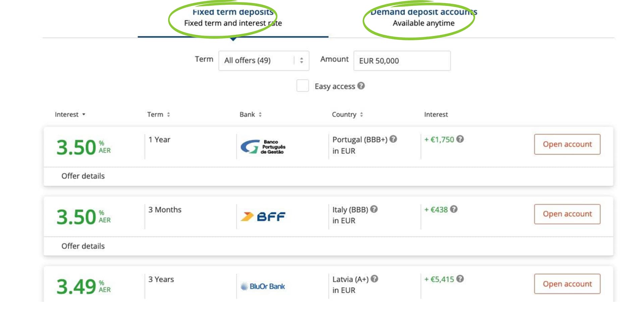The image size is (644, 322).
Task: Click the Latvia (A+) rating info icon
Action: click(x=375, y=279)
